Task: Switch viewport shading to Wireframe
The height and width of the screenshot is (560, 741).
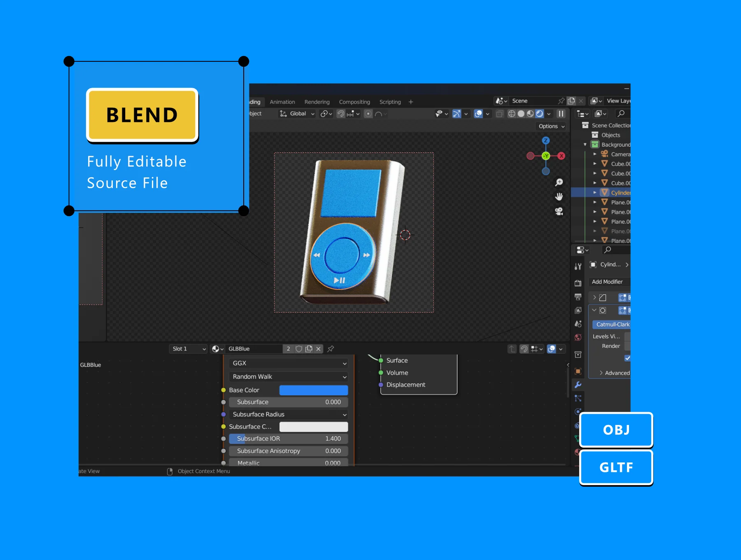Action: click(x=512, y=114)
